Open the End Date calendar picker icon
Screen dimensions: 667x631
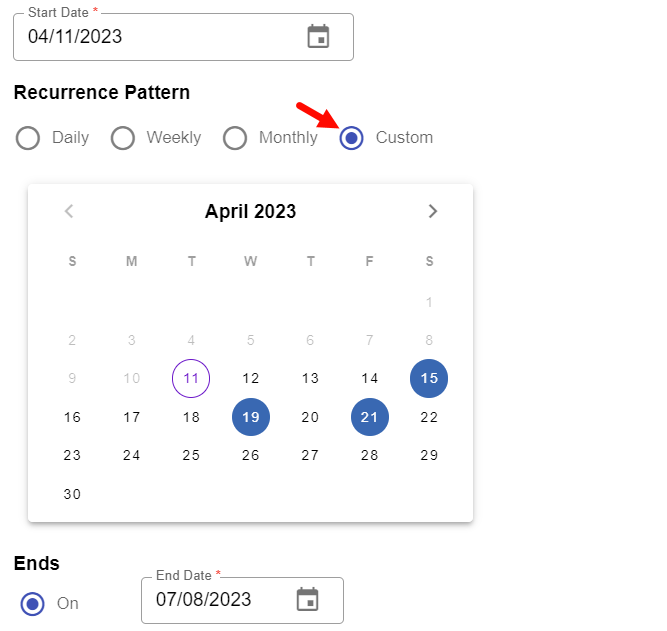(308, 600)
